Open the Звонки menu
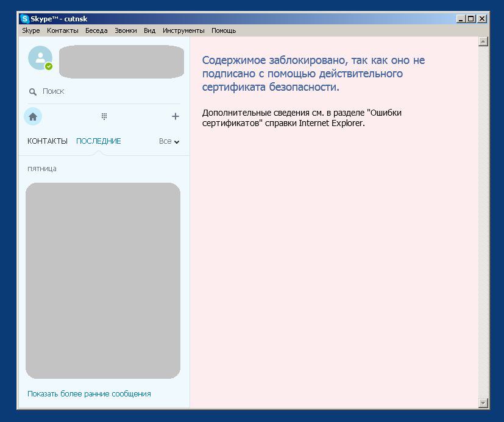 click(126, 30)
